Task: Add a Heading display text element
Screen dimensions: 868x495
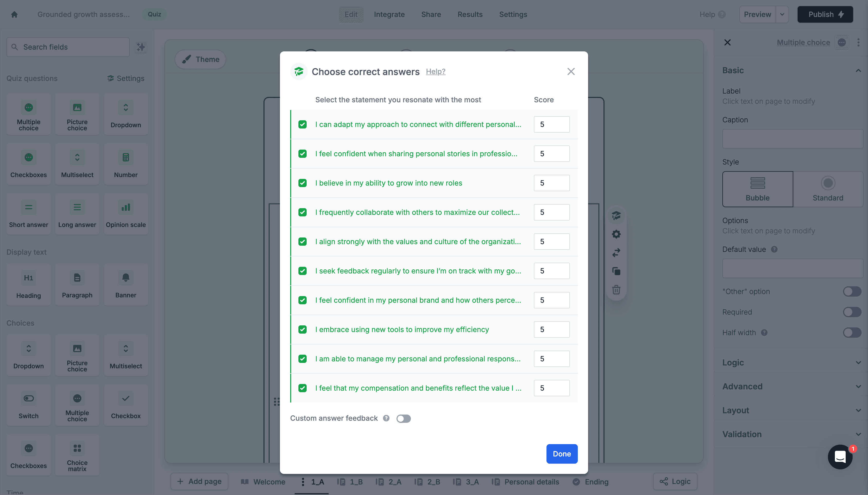Action: [x=29, y=285]
